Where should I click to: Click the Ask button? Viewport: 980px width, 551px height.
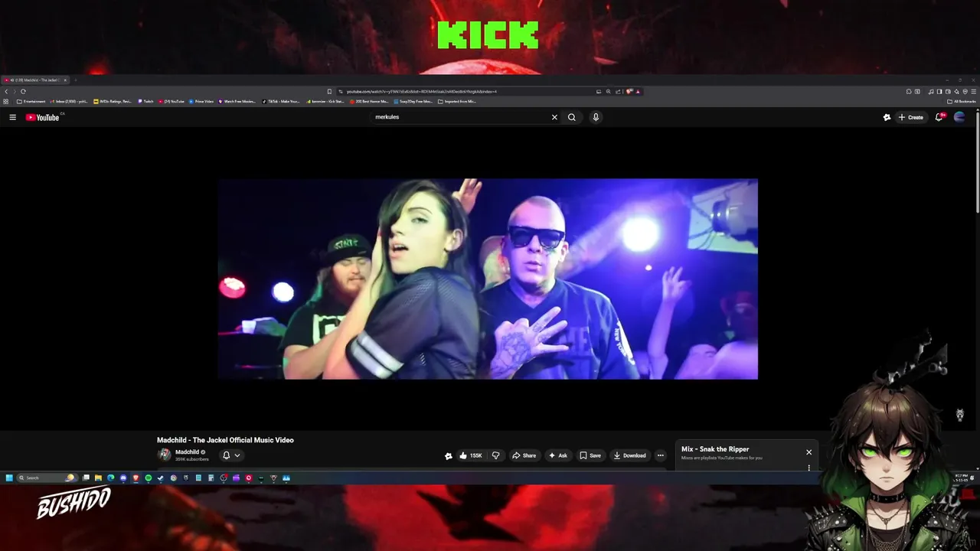(x=558, y=455)
